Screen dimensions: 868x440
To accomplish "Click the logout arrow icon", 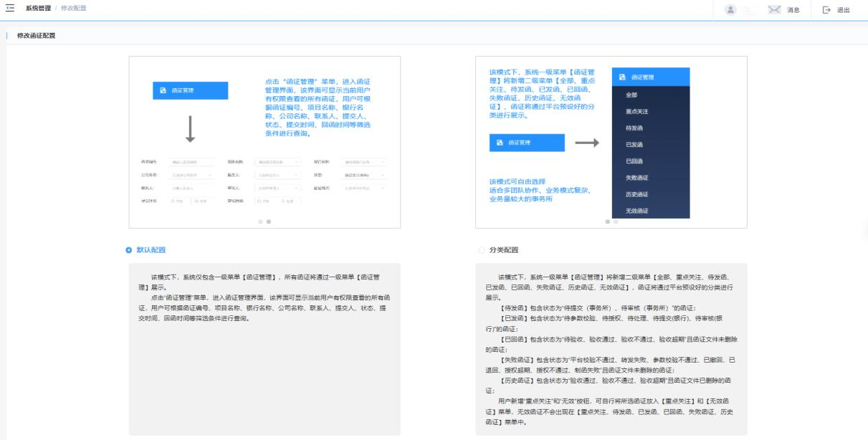I will coord(826,10).
